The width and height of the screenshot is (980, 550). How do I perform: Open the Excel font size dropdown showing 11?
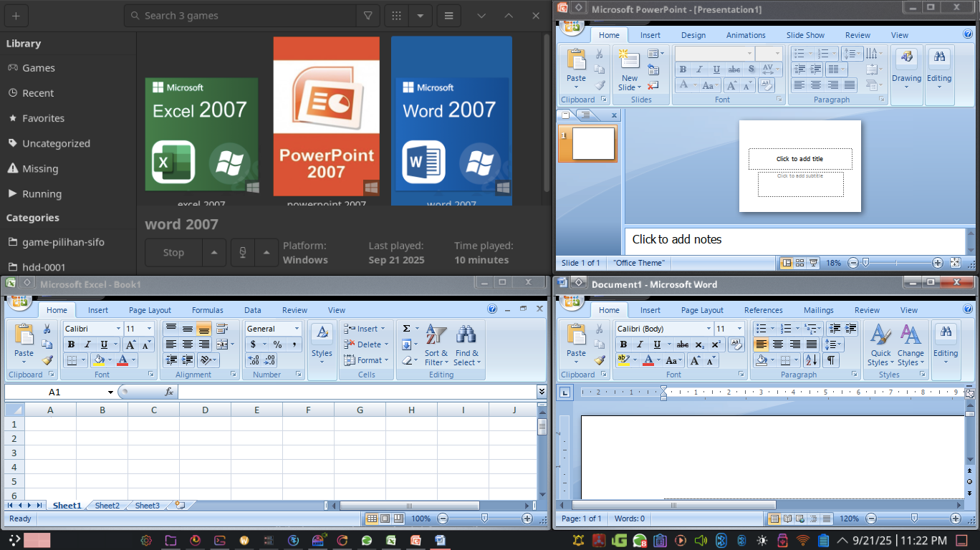pyautogui.click(x=149, y=329)
